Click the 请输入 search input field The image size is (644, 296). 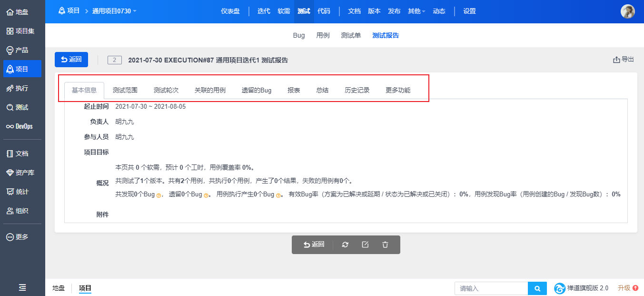tap(491, 288)
